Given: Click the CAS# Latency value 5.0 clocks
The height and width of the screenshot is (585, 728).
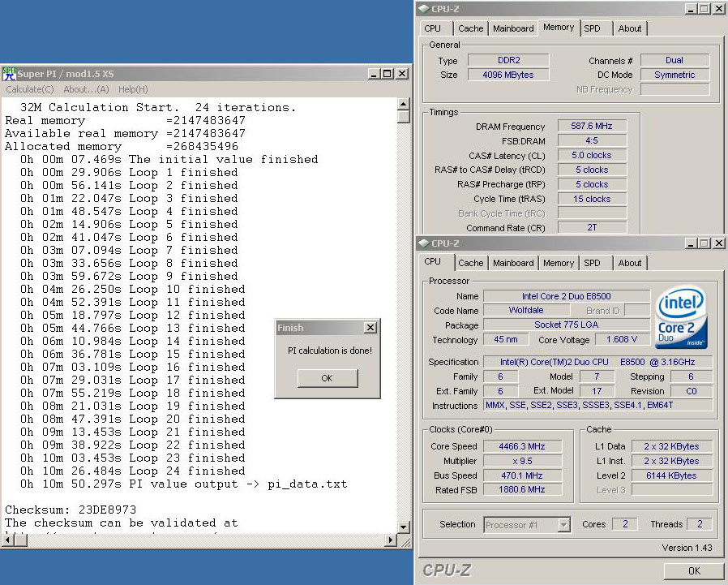Looking at the screenshot, I should coord(592,155).
